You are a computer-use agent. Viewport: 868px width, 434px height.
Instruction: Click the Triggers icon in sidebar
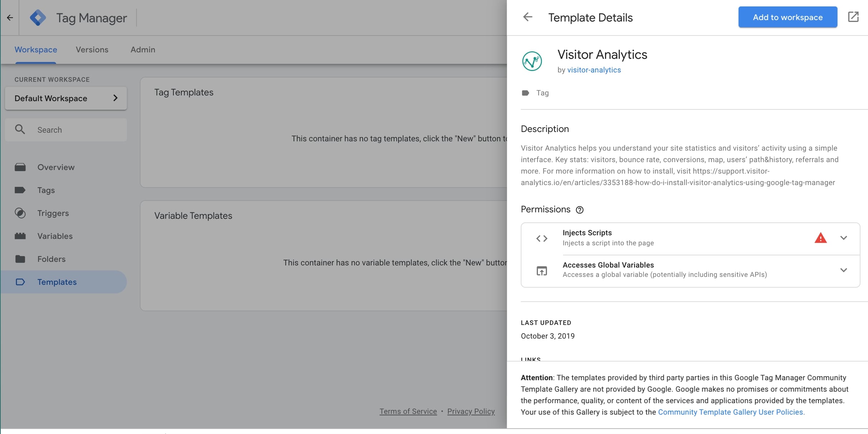tap(20, 213)
